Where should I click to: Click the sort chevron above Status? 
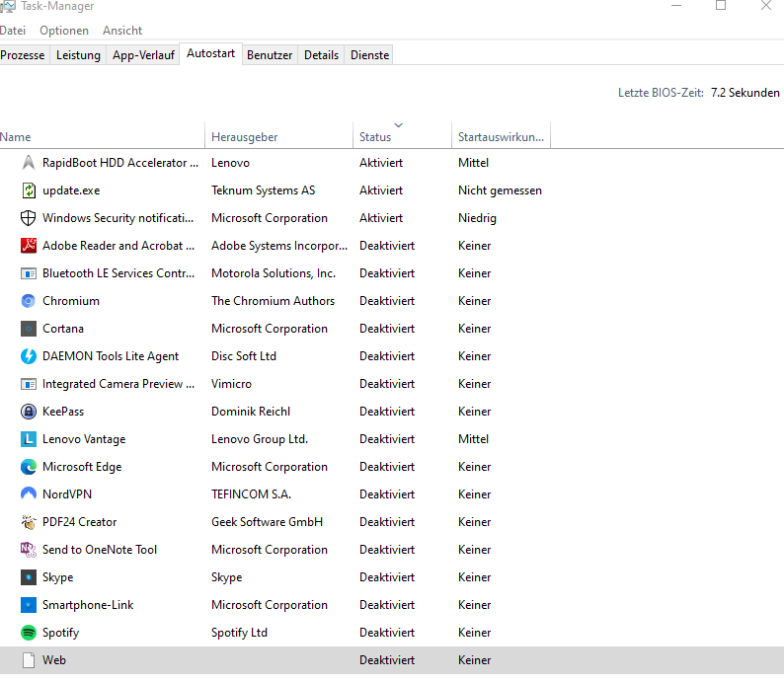(x=399, y=125)
